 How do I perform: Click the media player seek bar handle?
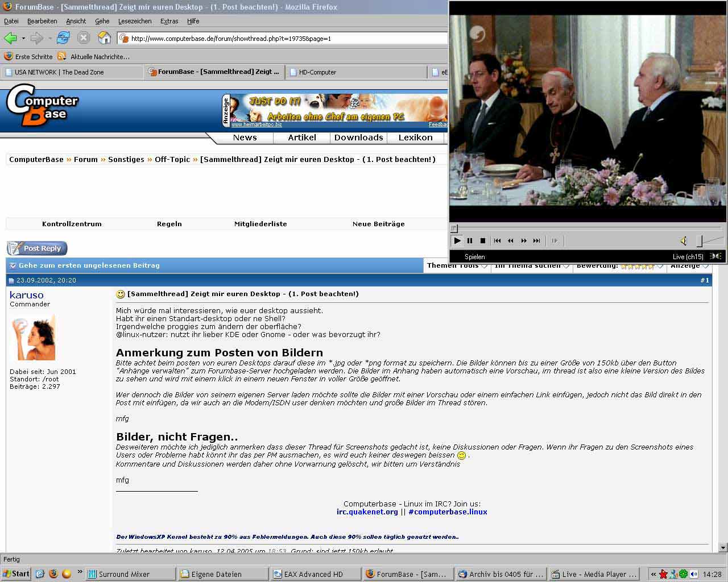point(454,228)
